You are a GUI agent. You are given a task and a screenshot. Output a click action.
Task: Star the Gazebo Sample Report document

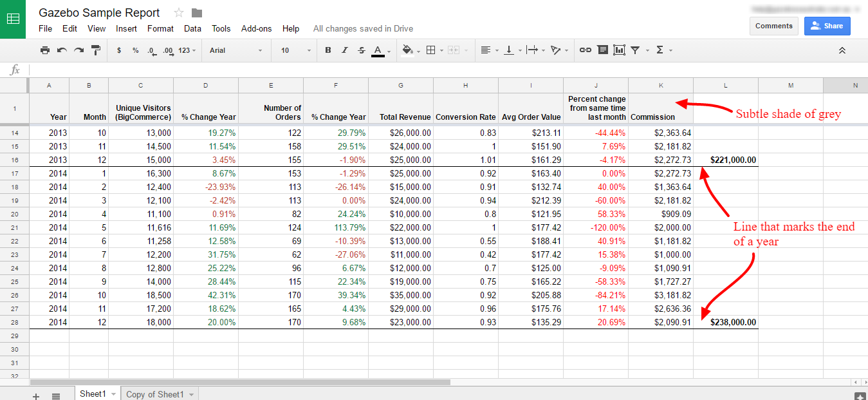(x=179, y=13)
